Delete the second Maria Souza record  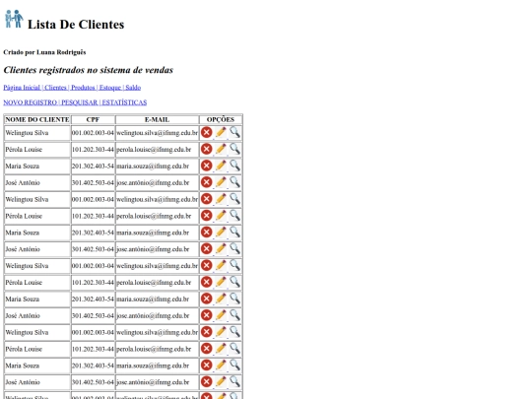tap(206, 233)
